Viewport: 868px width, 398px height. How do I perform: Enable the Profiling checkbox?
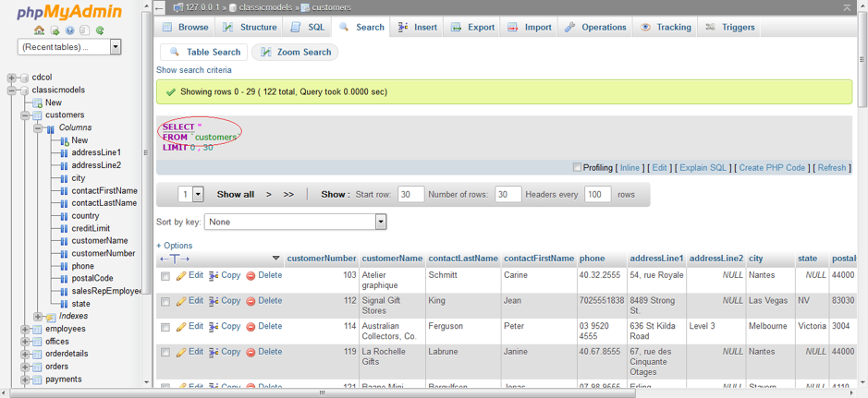pyautogui.click(x=577, y=167)
